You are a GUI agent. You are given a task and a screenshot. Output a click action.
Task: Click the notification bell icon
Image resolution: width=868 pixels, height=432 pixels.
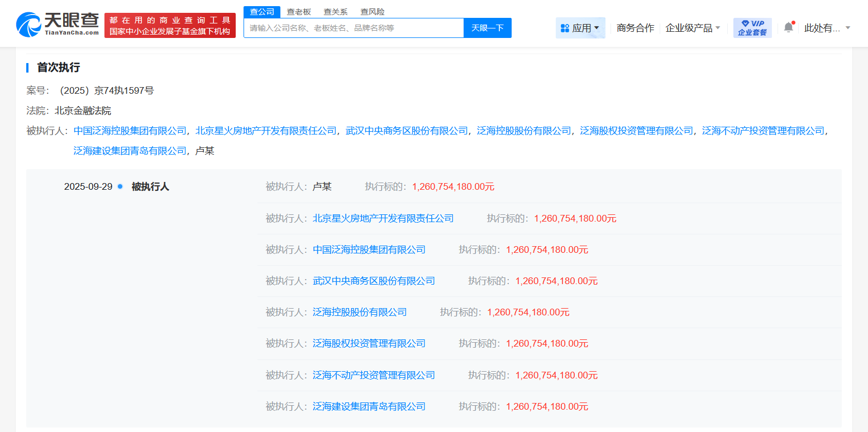point(788,26)
